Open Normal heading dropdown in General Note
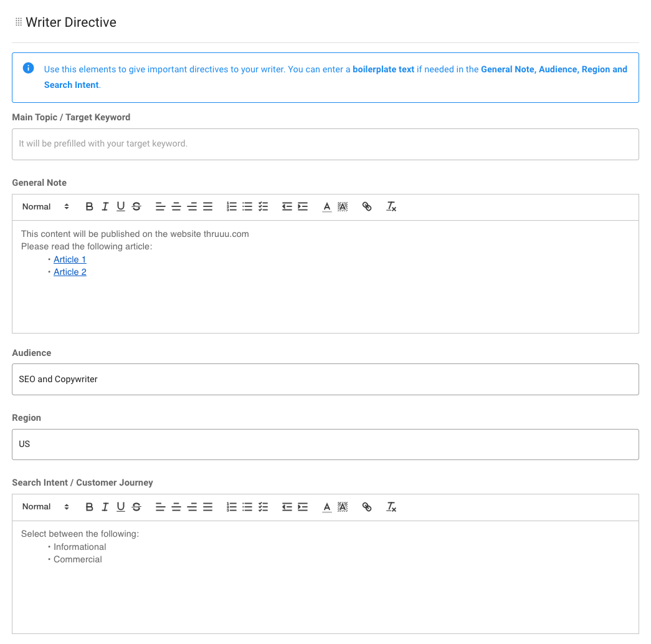Screen dimensions: 651x644 click(x=45, y=207)
